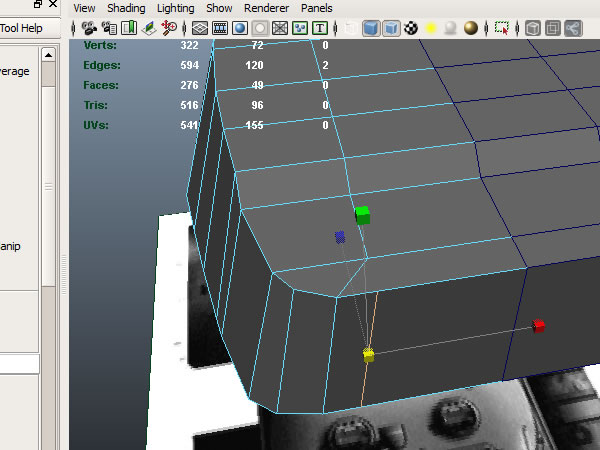Expand the Lighting menu
Image resolution: width=600 pixels, height=450 pixels.
click(x=175, y=8)
